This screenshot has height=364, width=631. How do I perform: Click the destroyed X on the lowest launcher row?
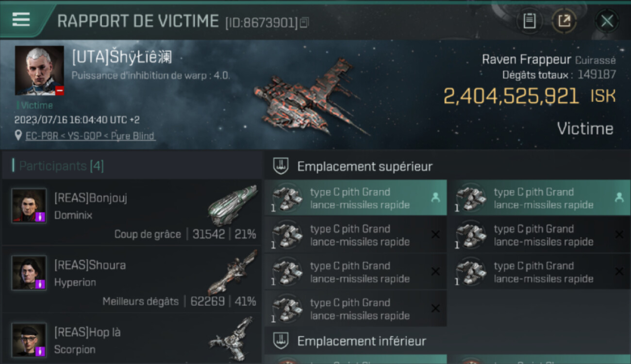coord(435,309)
